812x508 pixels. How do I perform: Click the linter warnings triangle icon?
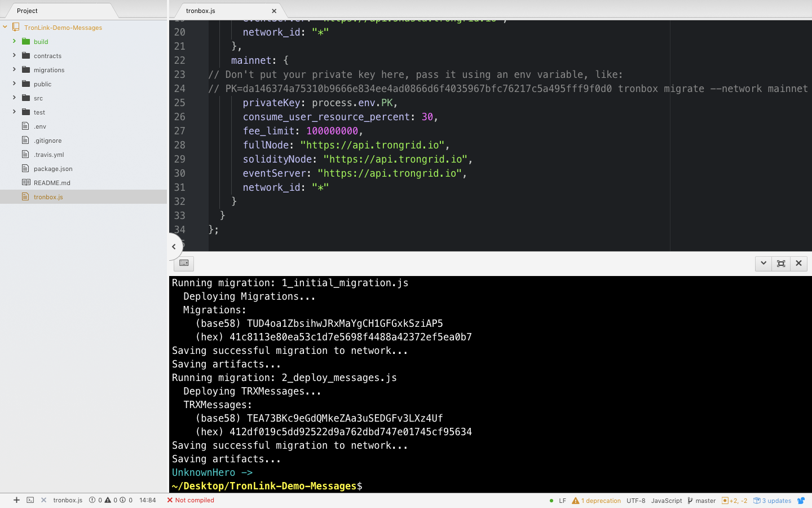(x=108, y=500)
